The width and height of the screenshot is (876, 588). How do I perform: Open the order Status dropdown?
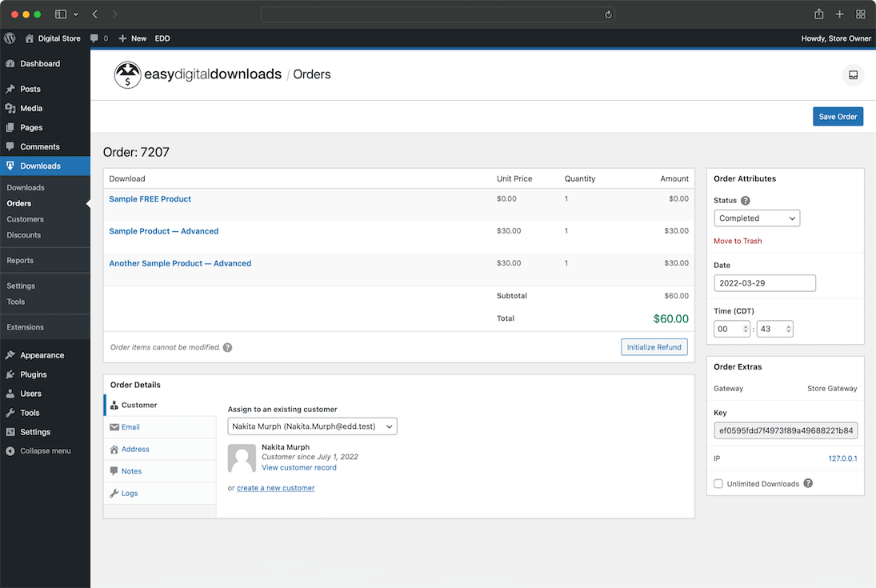click(x=756, y=218)
